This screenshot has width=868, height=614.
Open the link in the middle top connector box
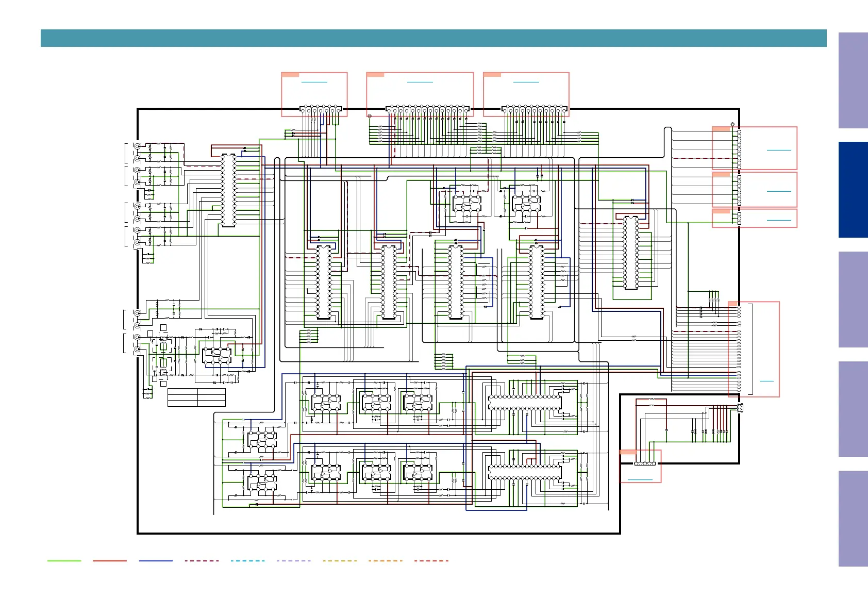pos(420,81)
